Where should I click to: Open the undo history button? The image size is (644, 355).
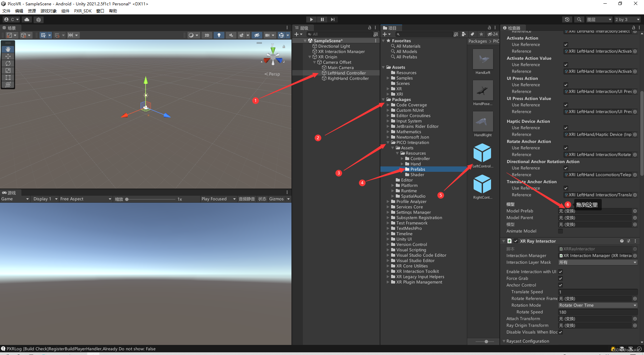pyautogui.click(x=567, y=19)
